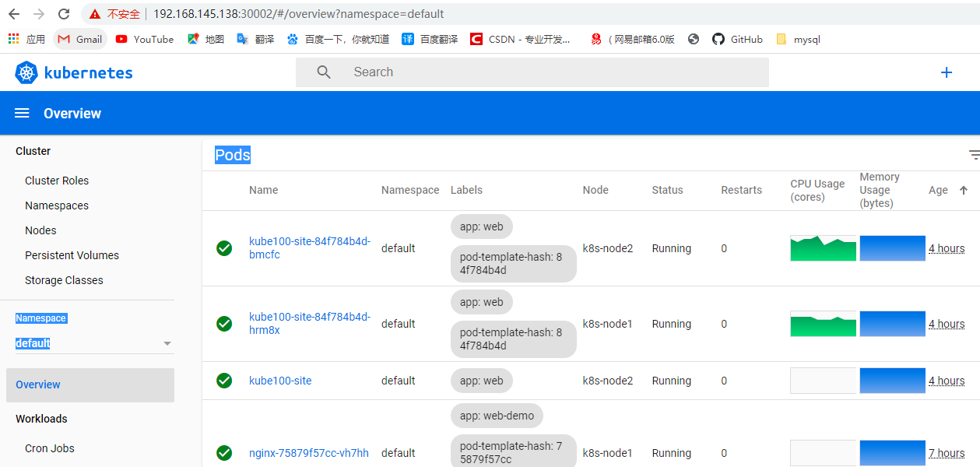
Task: Open Namespaces in sidebar
Action: (x=57, y=205)
